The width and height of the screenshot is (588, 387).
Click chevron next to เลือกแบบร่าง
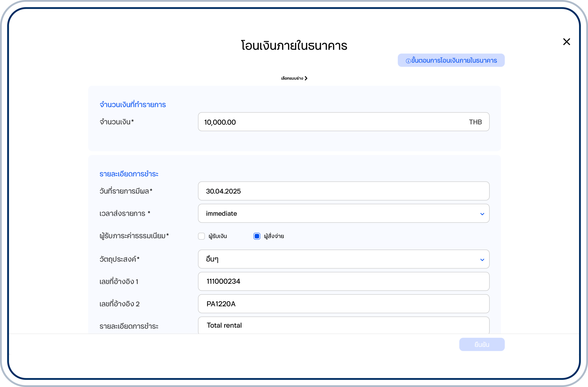(x=306, y=78)
